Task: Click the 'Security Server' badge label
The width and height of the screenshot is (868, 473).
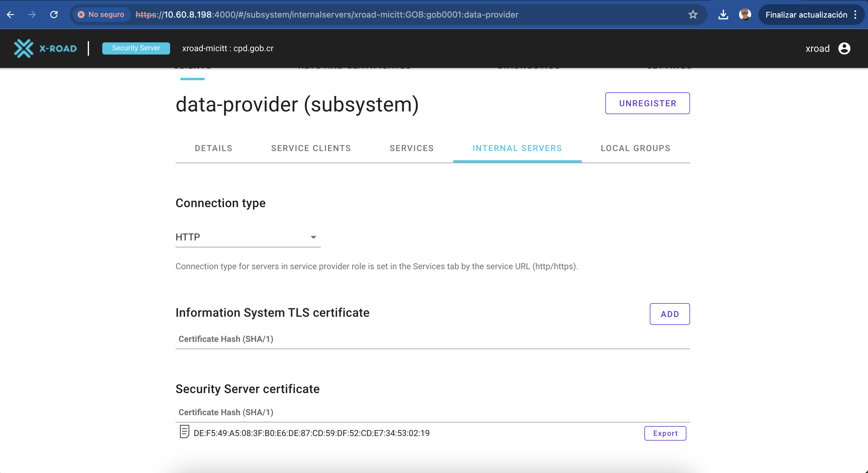Action: (136, 48)
